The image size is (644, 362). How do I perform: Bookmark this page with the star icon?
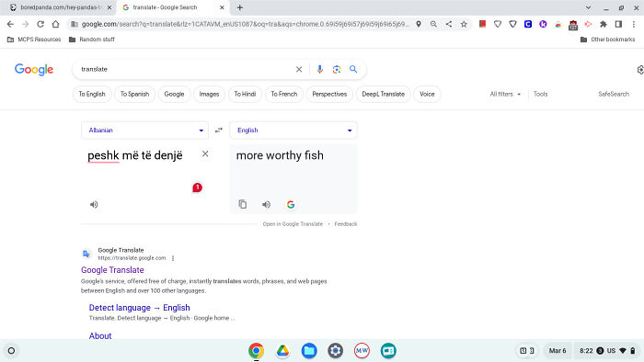464,24
